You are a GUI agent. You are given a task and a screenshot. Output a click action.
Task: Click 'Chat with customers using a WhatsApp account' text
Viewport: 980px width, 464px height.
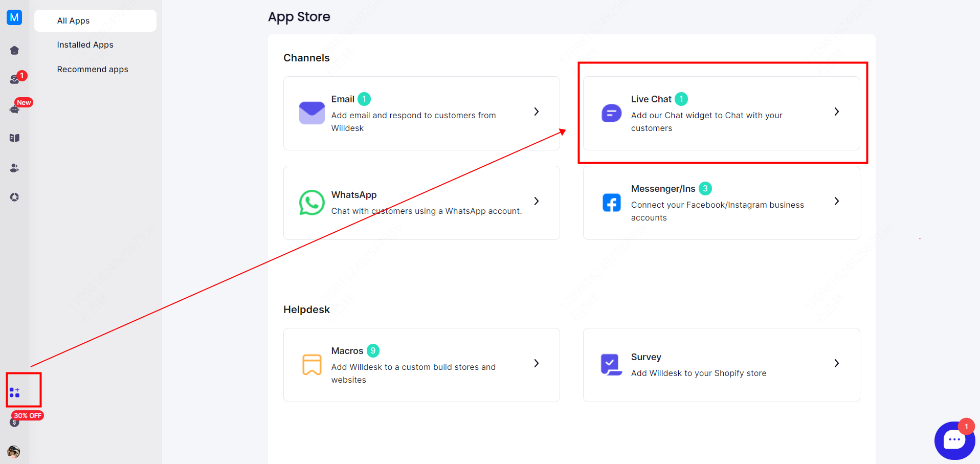(x=427, y=211)
